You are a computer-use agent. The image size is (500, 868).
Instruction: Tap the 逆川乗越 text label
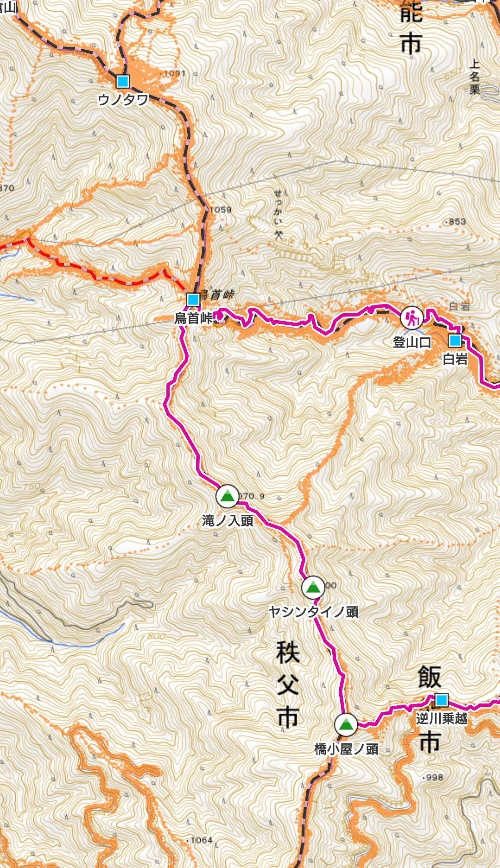442,719
